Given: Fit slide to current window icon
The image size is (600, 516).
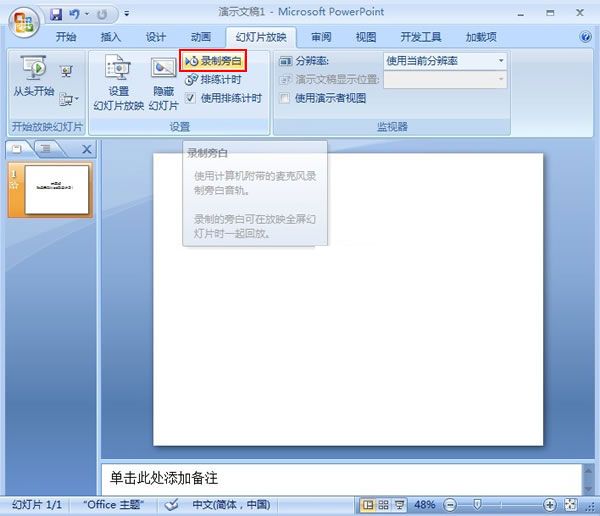Looking at the screenshot, I should (x=571, y=505).
